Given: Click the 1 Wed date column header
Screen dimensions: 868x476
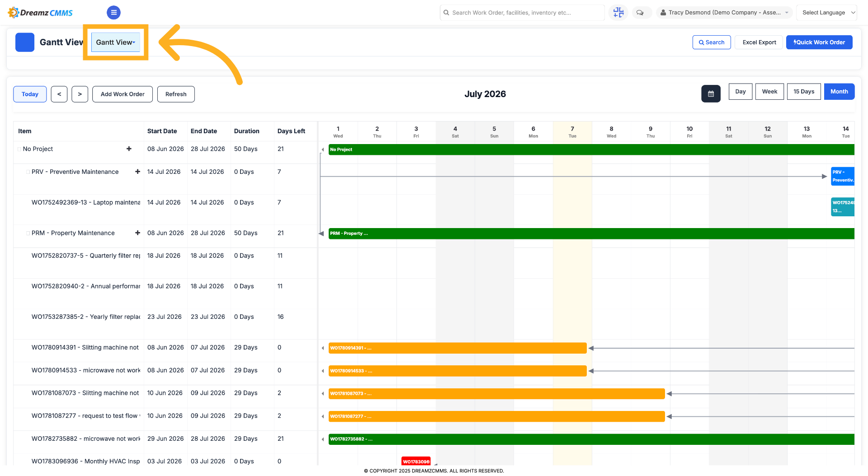Looking at the screenshot, I should 338,131.
